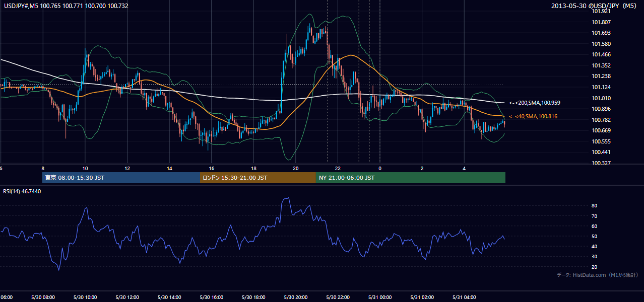Click price level 101.580 on the axis

click(x=601, y=44)
